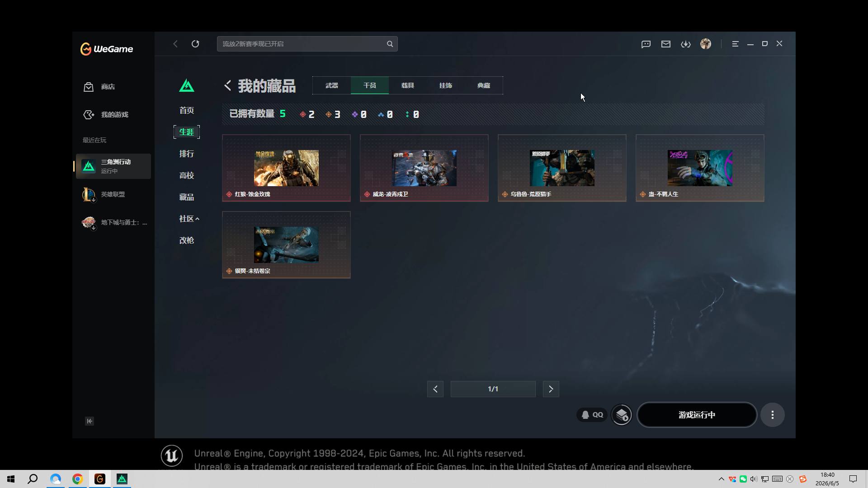Show hidden system tray icons

point(722,479)
